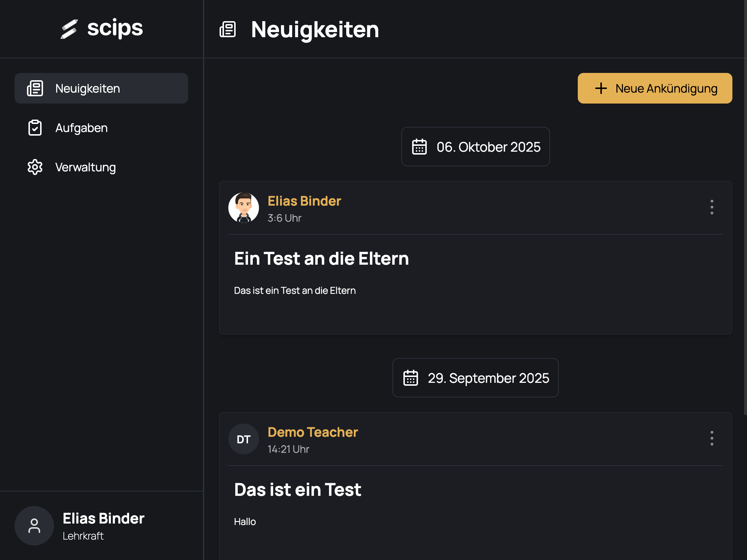Open the Aufgaben section

(81, 128)
